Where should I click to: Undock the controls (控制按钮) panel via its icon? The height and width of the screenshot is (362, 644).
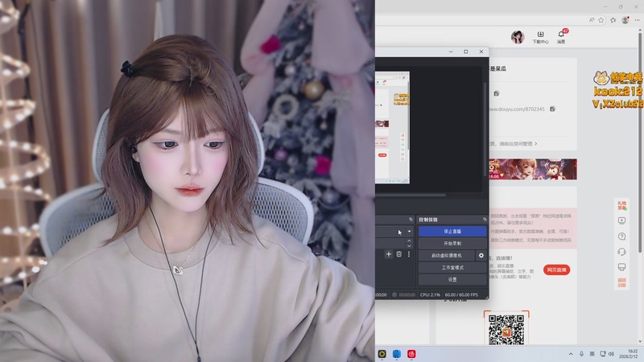(x=485, y=220)
